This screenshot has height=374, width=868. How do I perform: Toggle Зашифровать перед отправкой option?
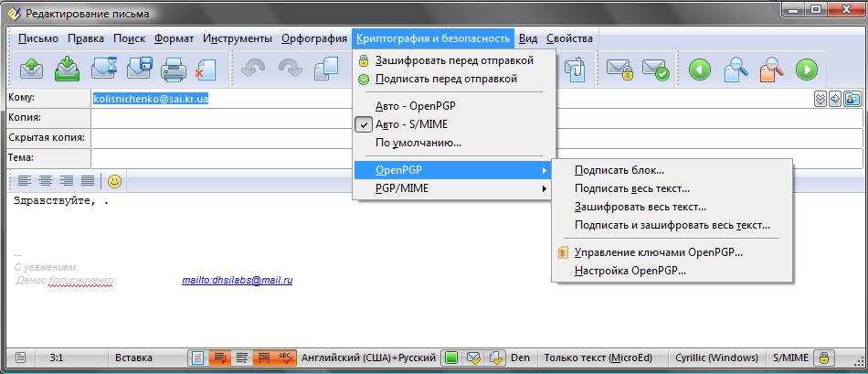[454, 60]
